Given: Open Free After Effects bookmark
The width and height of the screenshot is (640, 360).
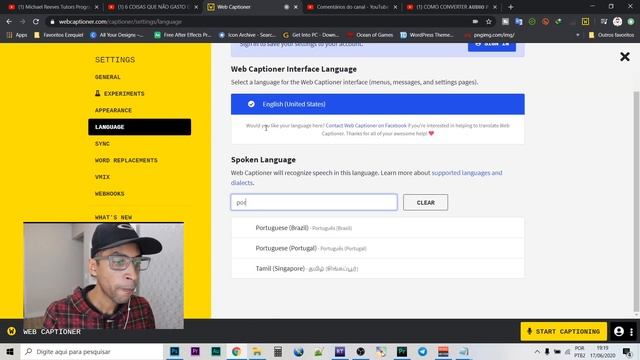Looking at the screenshot, I should click(182, 35).
